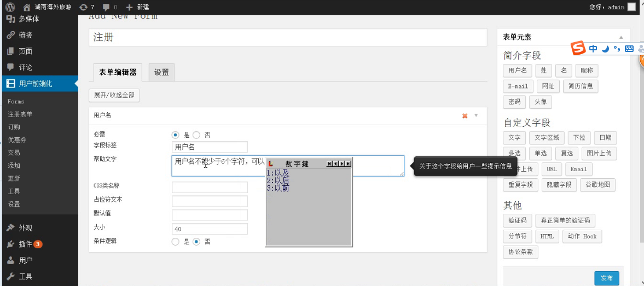The height and width of the screenshot is (286, 644).
Task: Click the 帮助文字 textarea
Action: click(288, 166)
